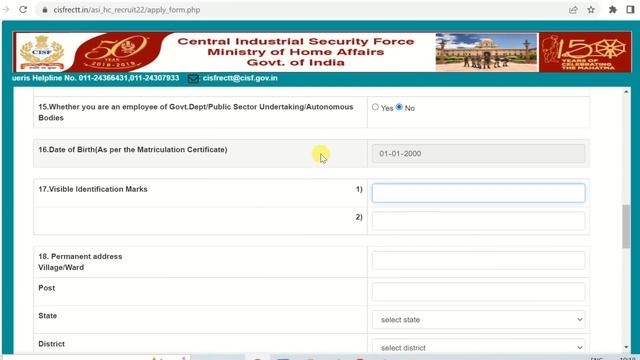Click the forward arrow in the browser toolbar
The height and width of the screenshot is (360, 640).
(x=6, y=9)
